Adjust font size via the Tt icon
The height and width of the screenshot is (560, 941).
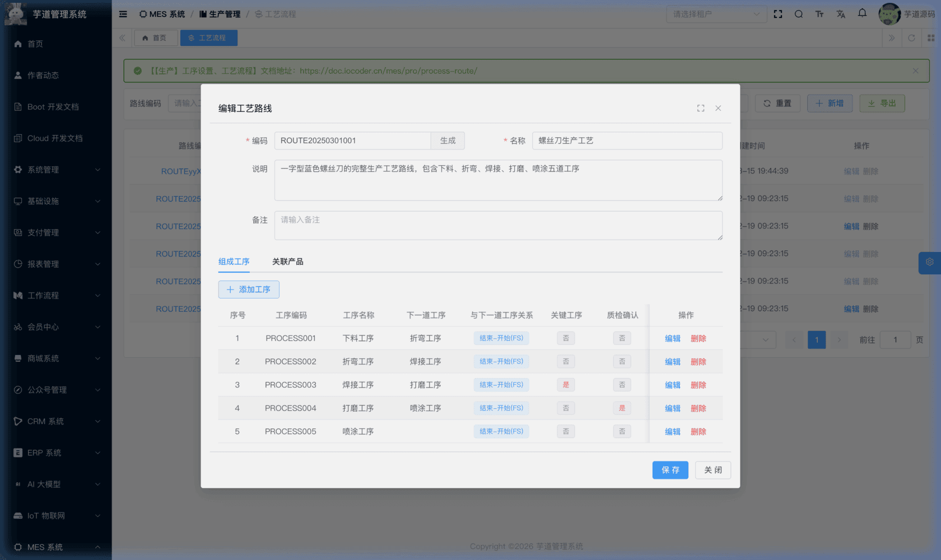pyautogui.click(x=819, y=14)
